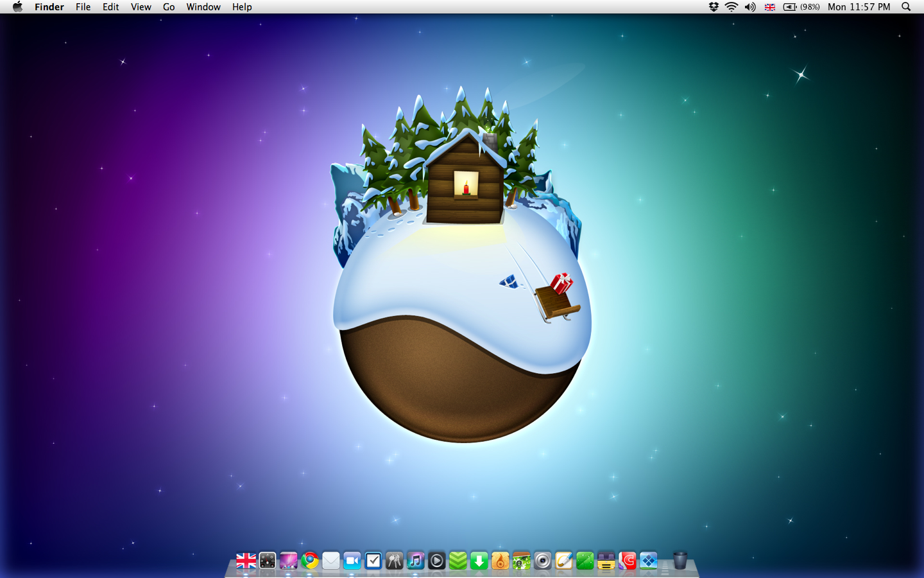Viewport: 924px width, 578px height.
Task: Open the Finder application menu
Action: (x=49, y=7)
